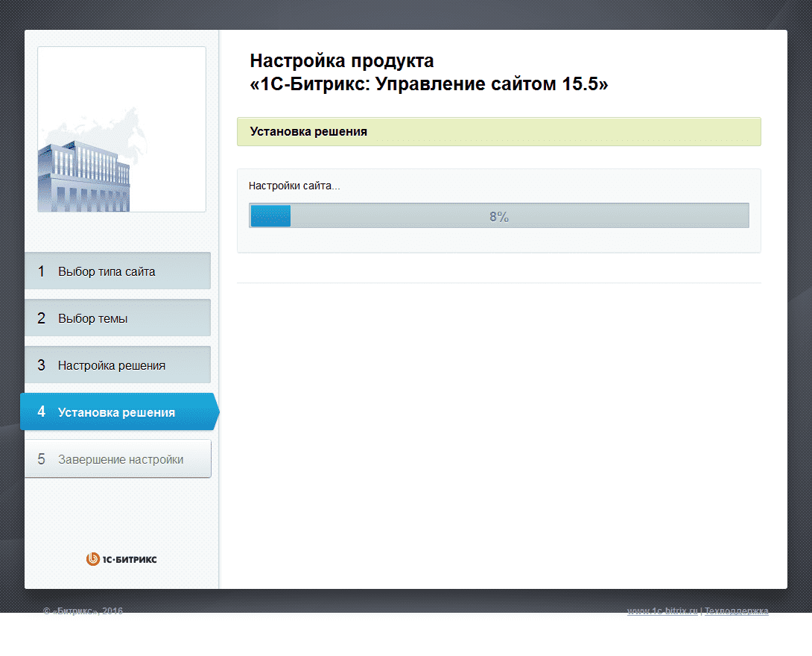The height and width of the screenshot is (656, 812).
Task: Click the Настройка продукта page title
Action: (429, 72)
